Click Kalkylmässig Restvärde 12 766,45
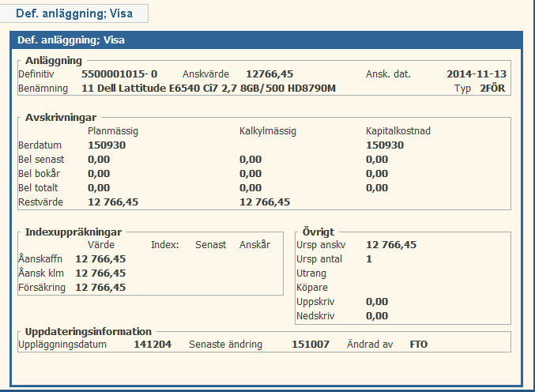This screenshot has height=392, width=535. pos(265,202)
